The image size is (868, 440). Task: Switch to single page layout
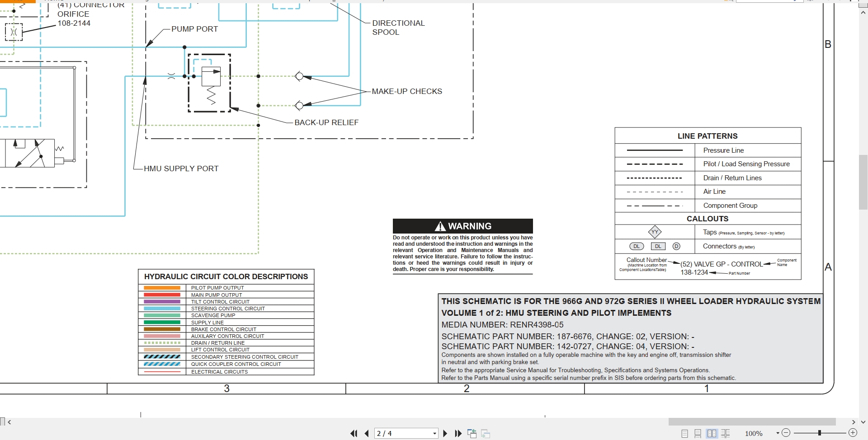point(684,434)
